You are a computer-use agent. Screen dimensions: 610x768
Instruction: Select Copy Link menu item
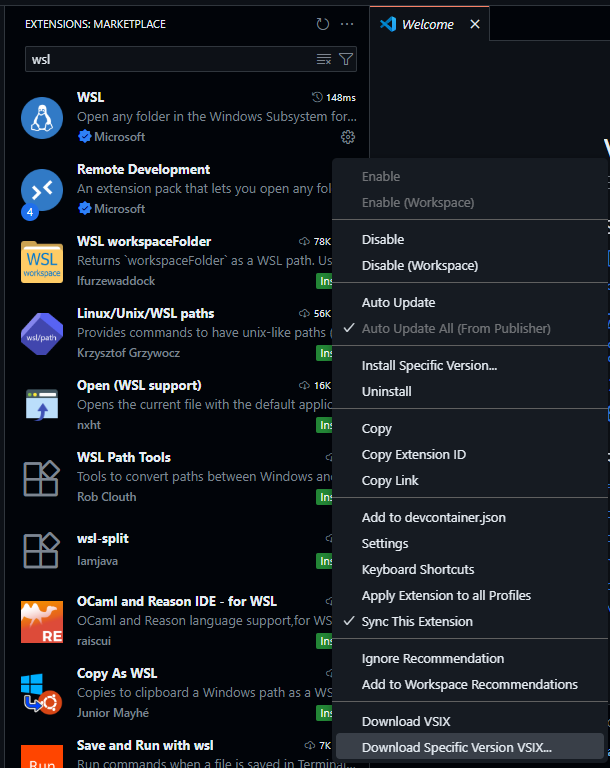tap(468, 480)
